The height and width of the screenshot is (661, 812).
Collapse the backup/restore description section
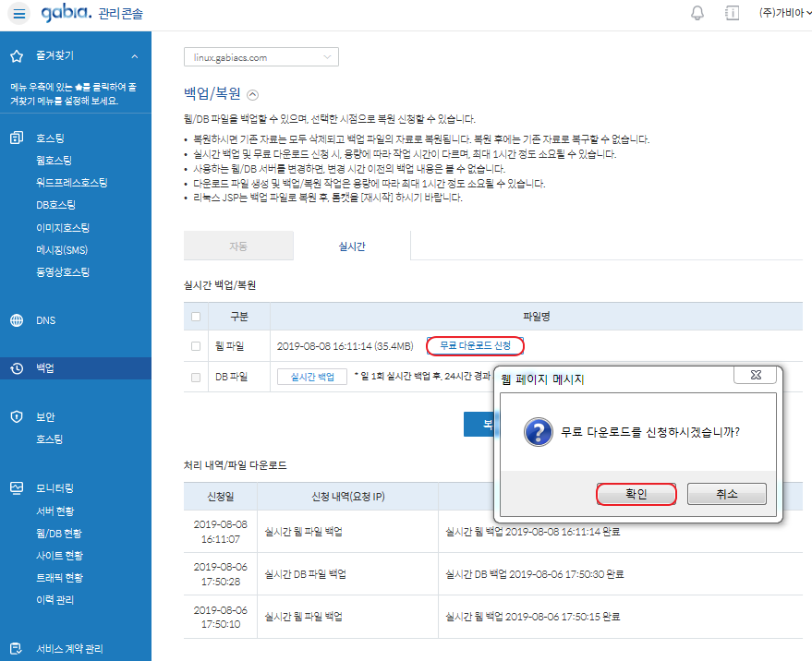pyautogui.click(x=254, y=94)
